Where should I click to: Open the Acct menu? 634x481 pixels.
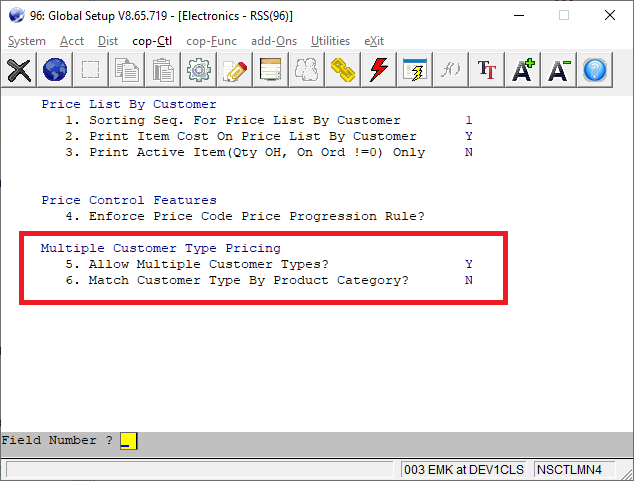tap(72, 41)
